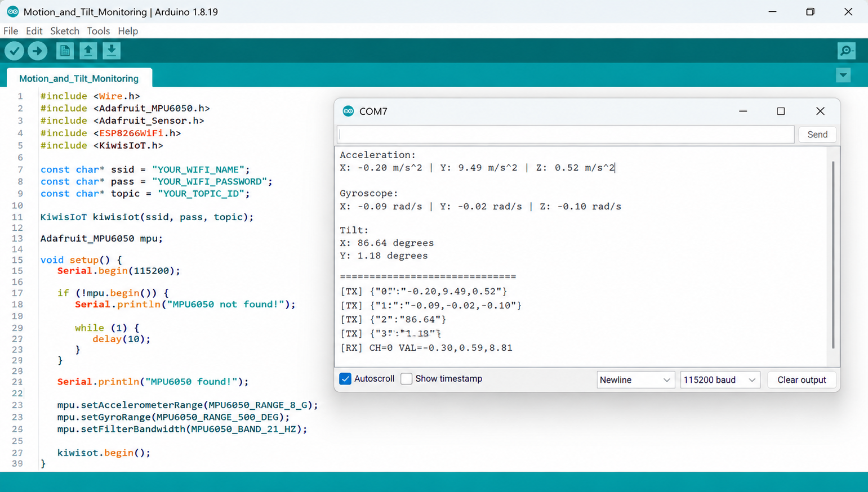Click the Send button in COM7
Image resolution: width=868 pixels, height=492 pixels.
tap(817, 135)
